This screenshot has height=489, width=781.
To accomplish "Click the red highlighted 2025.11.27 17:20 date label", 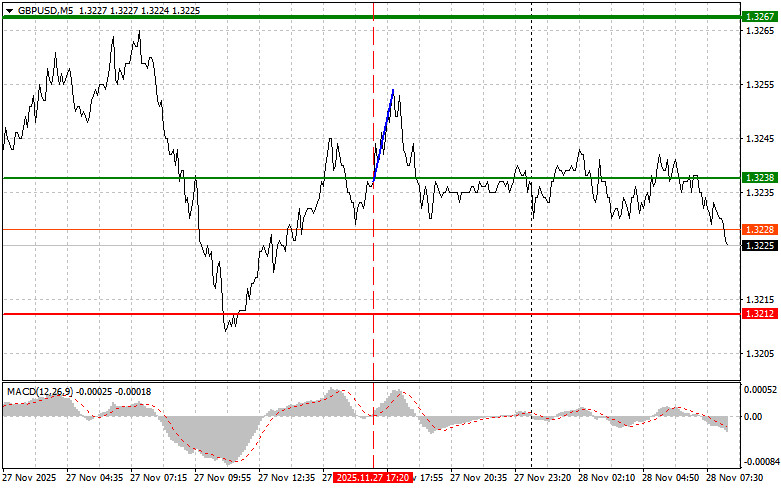I will 372,479.
